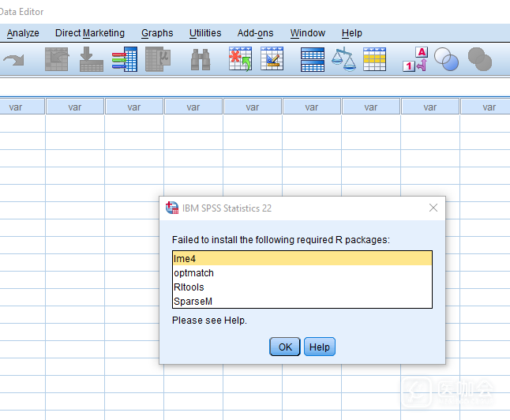The height and width of the screenshot is (420, 510).
Task: Open the Graphs menu
Action: 157,33
